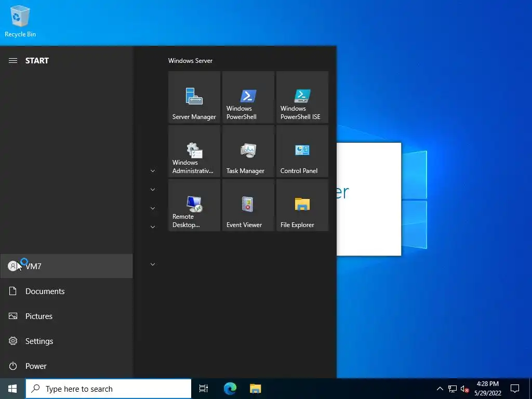Open the Event Viewer tile
The height and width of the screenshot is (399, 532).
pyautogui.click(x=248, y=205)
